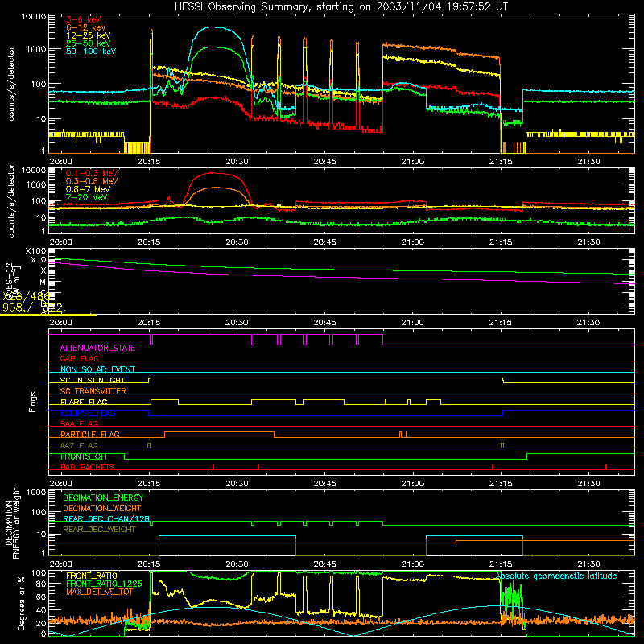Click the HESSI Observing Summary plot title
This screenshot has width=644, height=644.
(x=341, y=7)
